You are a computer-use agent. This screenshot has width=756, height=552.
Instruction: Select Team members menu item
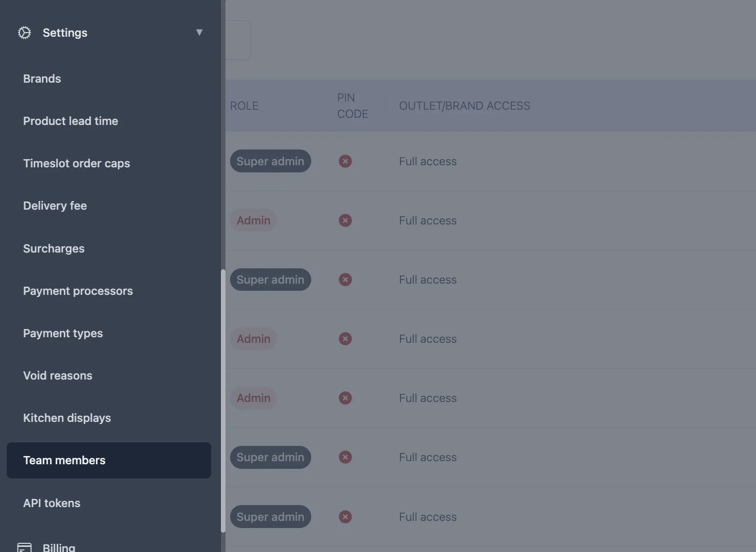(109, 460)
